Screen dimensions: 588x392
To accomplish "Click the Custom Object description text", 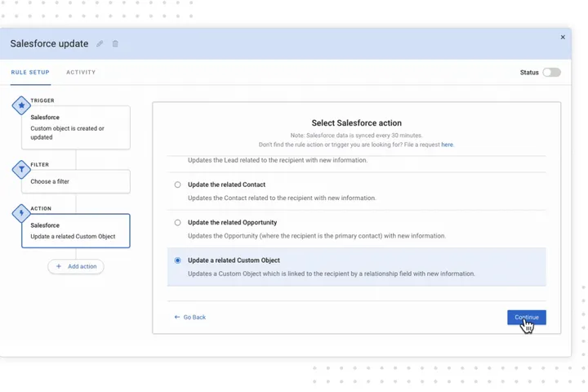I will coord(331,274).
